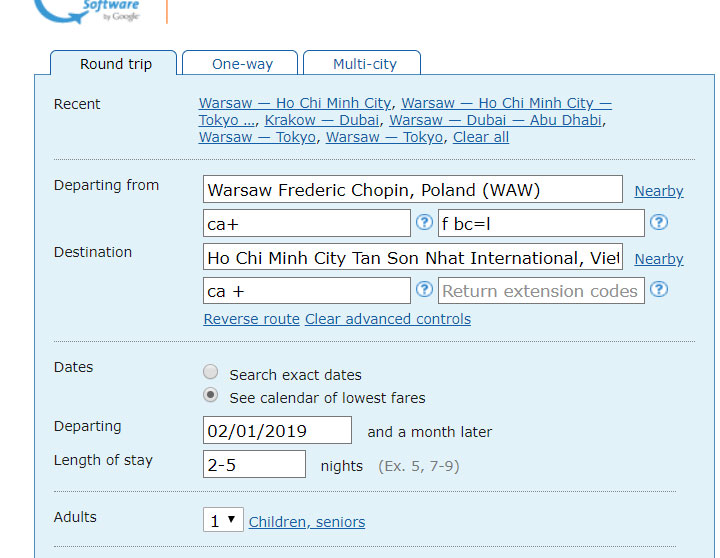Focus the outbound extension codes field 'f bc=l'
The width and height of the screenshot is (720, 558).
click(x=541, y=223)
